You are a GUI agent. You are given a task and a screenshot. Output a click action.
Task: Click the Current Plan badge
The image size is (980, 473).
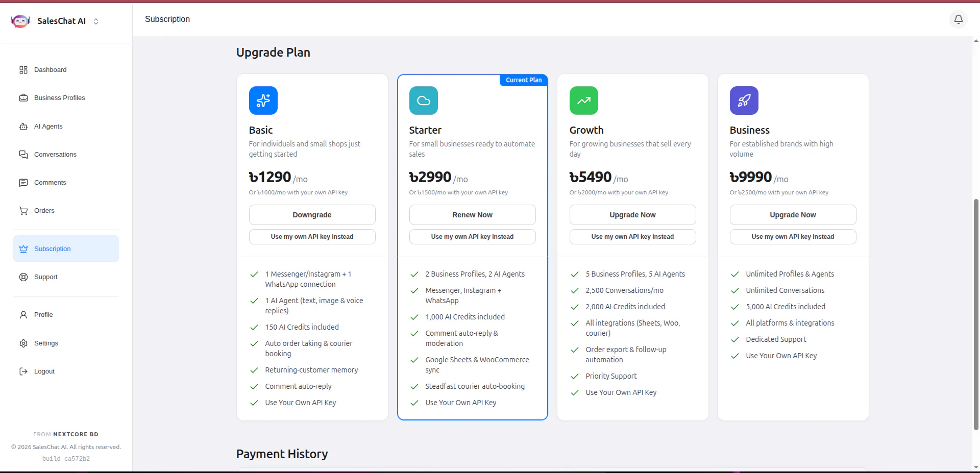click(524, 80)
